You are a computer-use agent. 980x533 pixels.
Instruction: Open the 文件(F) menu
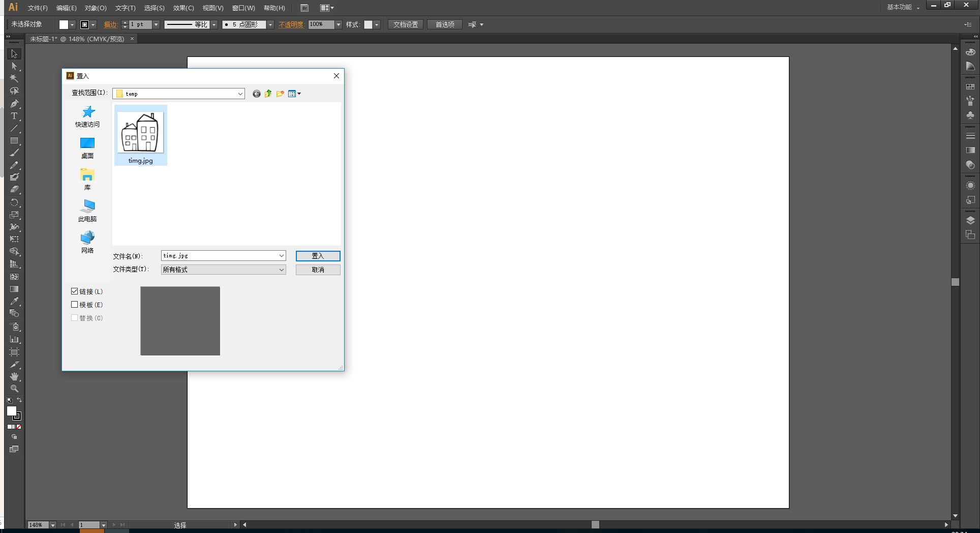pyautogui.click(x=37, y=8)
